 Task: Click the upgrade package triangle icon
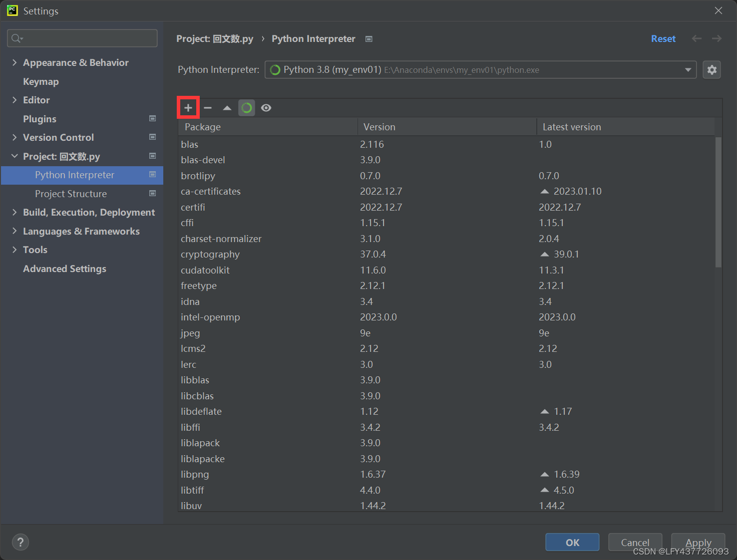[x=227, y=108]
